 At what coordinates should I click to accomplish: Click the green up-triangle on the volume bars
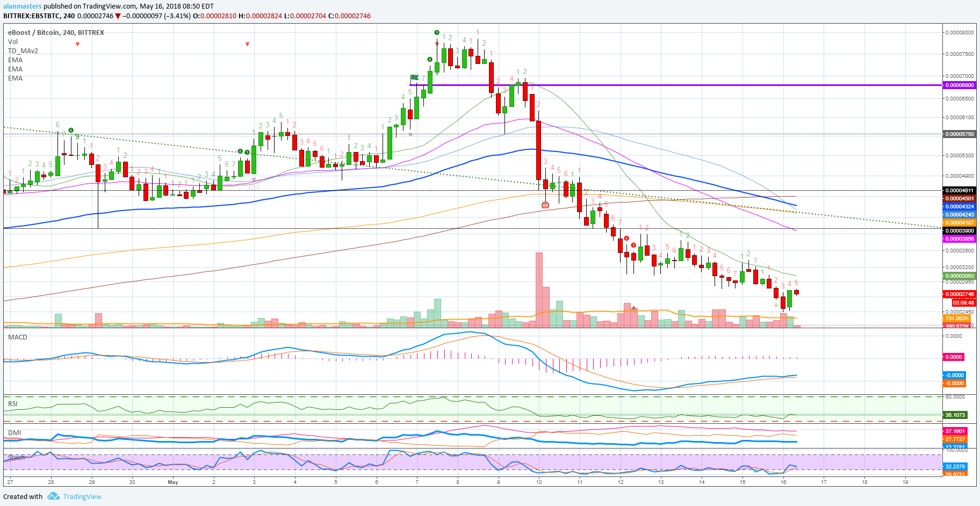point(634,308)
